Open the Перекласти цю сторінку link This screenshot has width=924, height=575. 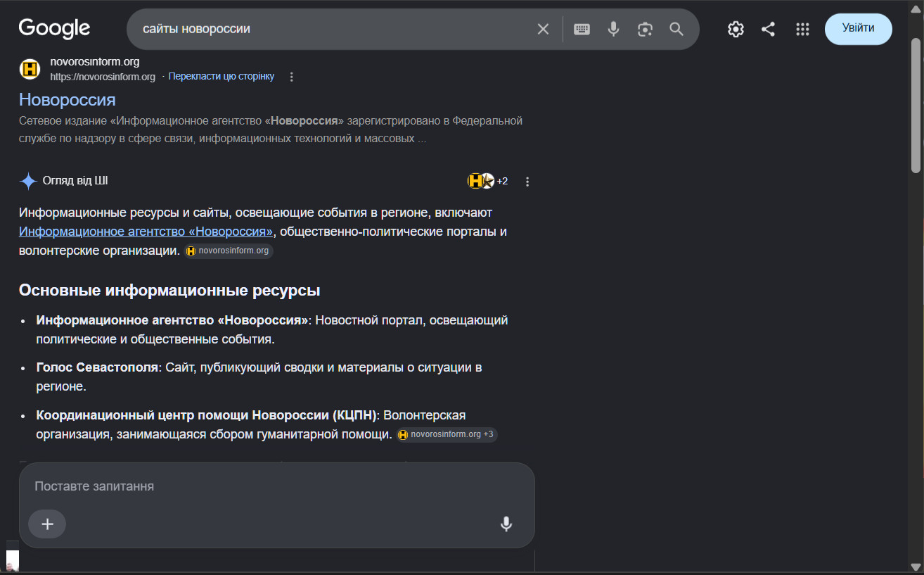point(222,76)
